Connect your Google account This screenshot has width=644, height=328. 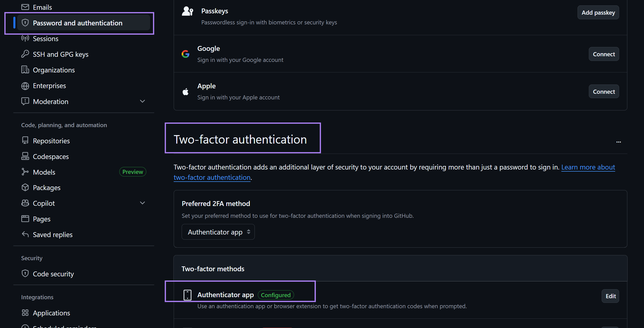click(604, 54)
